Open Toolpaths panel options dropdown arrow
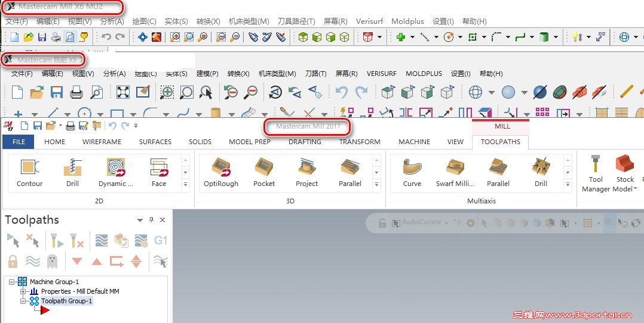This screenshot has height=323, width=644. [140, 220]
